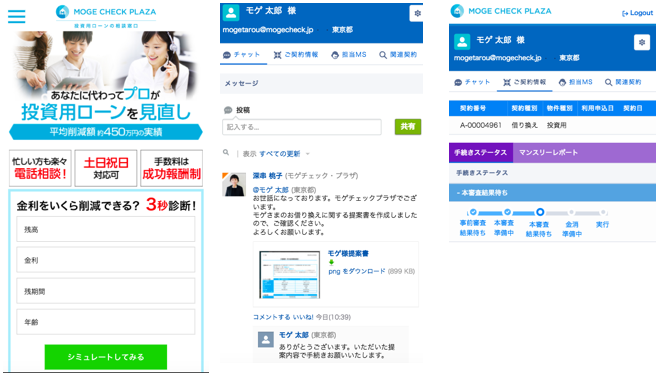Click the いいね! link
This screenshot has width=664, height=373.
303,317
